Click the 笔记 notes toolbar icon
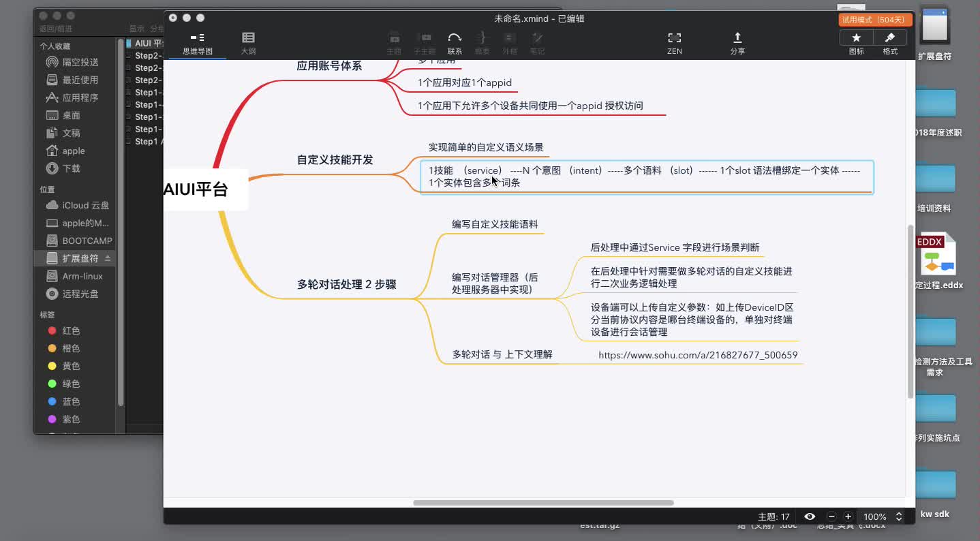 [x=537, y=44]
